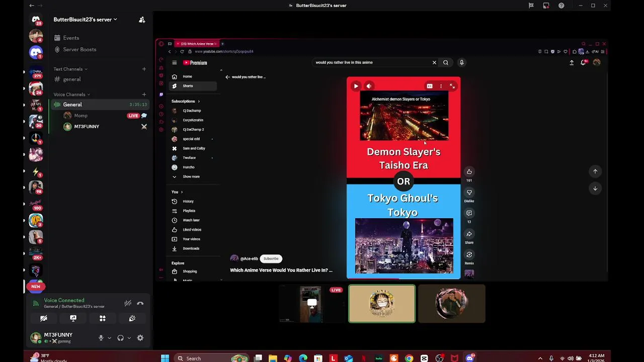Toggle closed captions on the Short
This screenshot has height=362, width=644.
(430, 86)
